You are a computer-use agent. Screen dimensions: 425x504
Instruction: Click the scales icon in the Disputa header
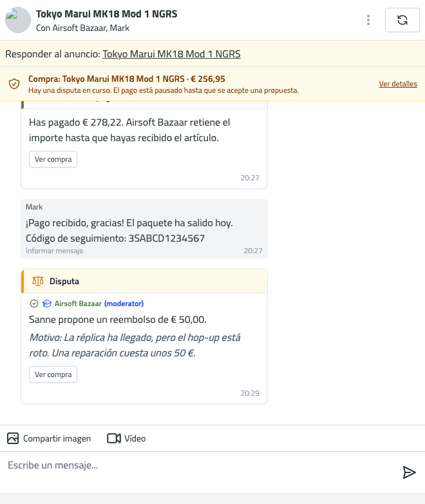[38, 281]
